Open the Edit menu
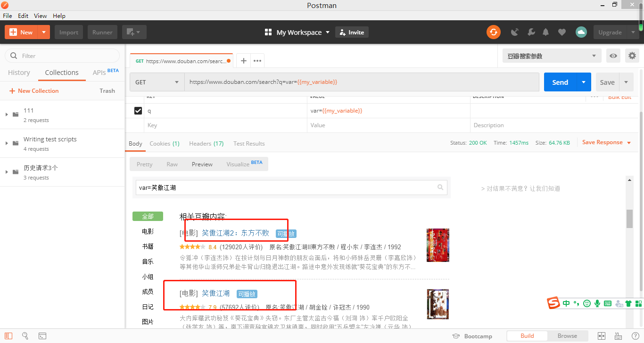This screenshot has width=644, height=343. tap(23, 16)
